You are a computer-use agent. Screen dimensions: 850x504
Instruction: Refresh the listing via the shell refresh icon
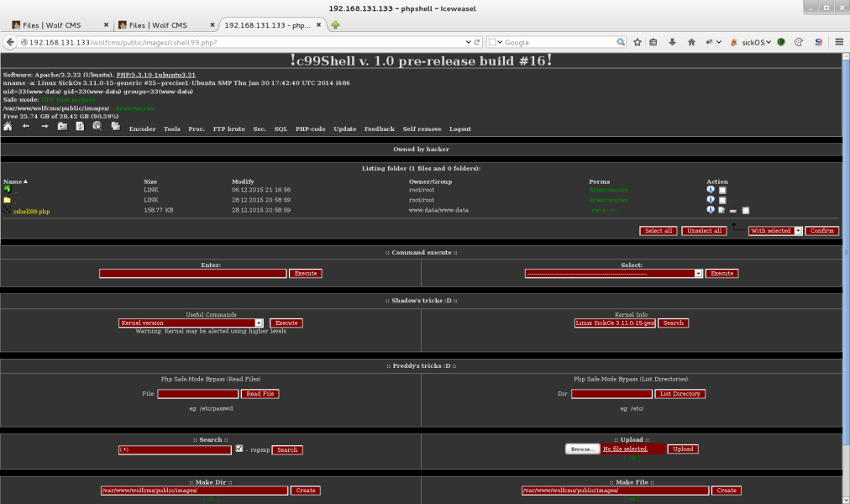coord(80,126)
